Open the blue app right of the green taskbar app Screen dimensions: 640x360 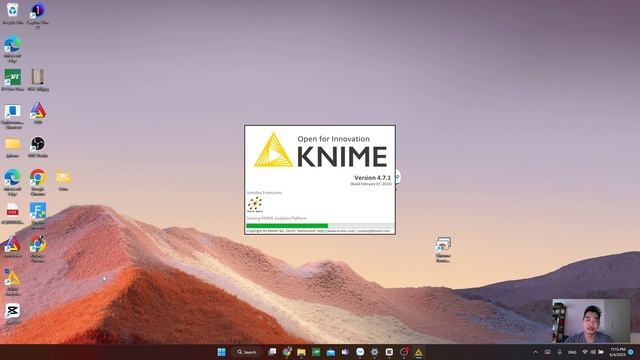[x=331, y=352]
